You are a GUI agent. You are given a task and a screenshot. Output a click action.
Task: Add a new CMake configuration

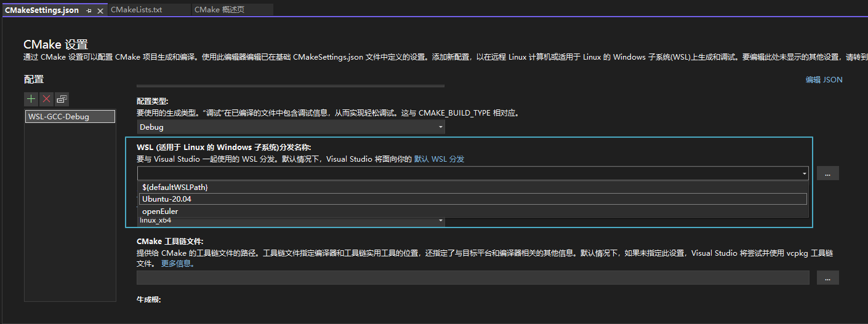pyautogui.click(x=31, y=99)
